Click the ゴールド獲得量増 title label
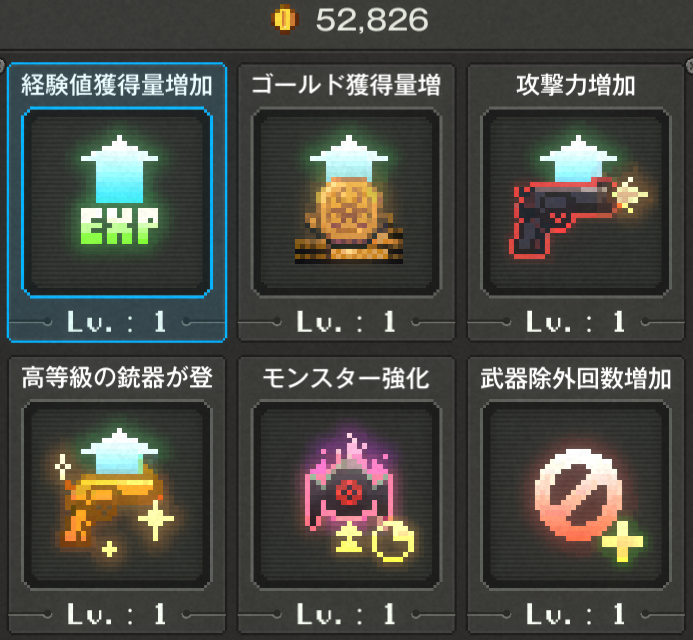 [346, 85]
